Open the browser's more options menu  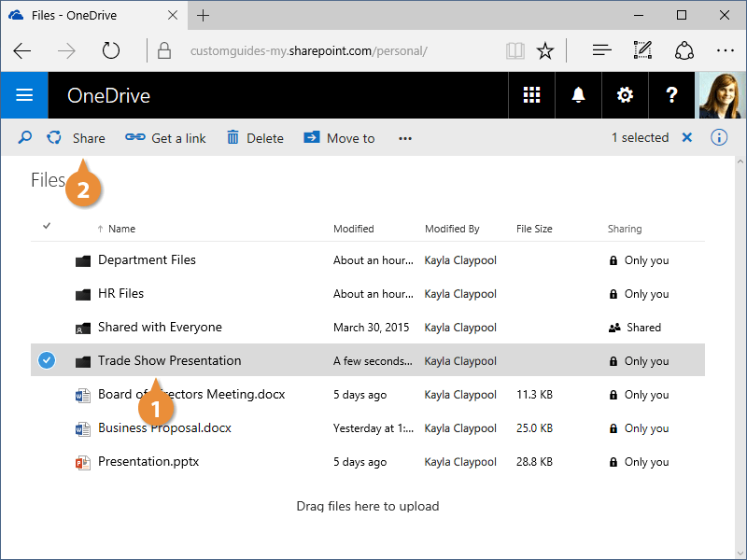(726, 50)
